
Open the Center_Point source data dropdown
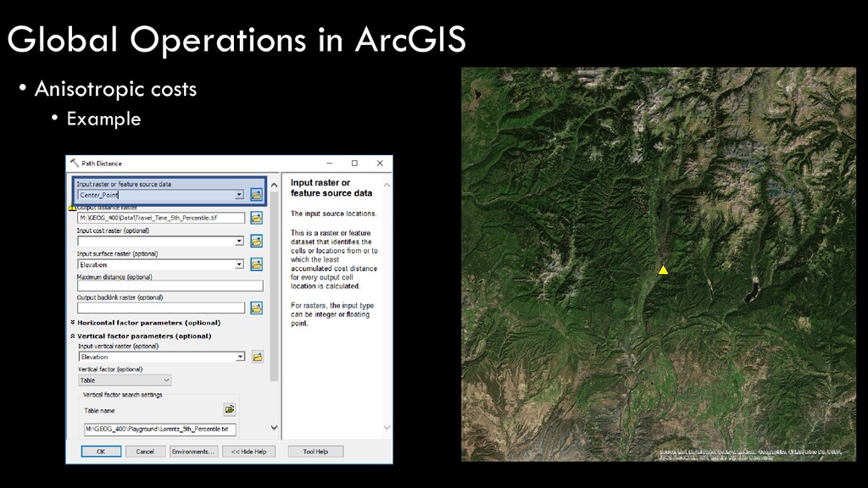tap(239, 195)
